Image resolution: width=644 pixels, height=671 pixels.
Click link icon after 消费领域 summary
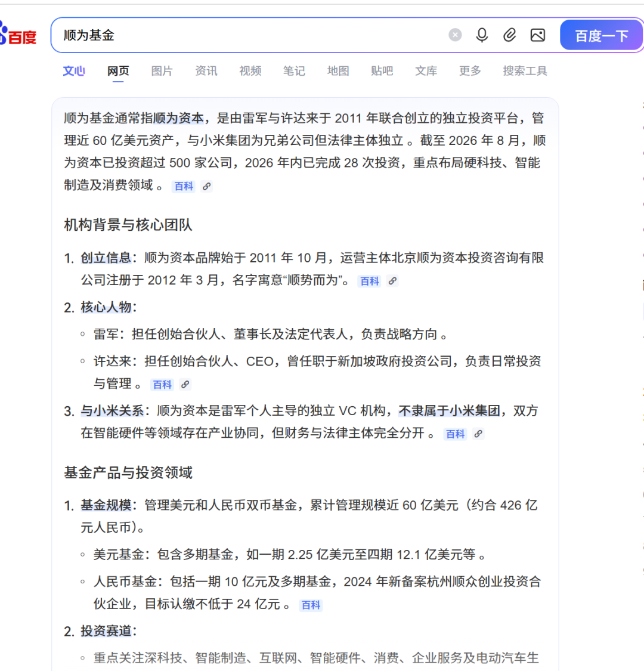click(207, 186)
